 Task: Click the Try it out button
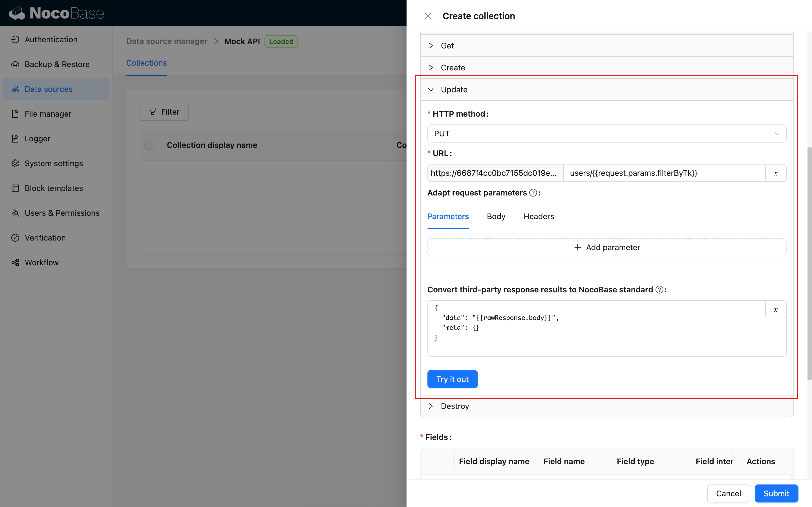[x=452, y=379]
